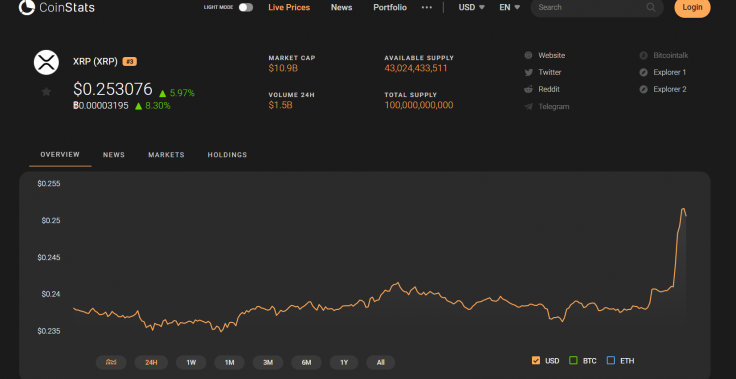
Task: Select the 3M chart range
Action: [268, 362]
